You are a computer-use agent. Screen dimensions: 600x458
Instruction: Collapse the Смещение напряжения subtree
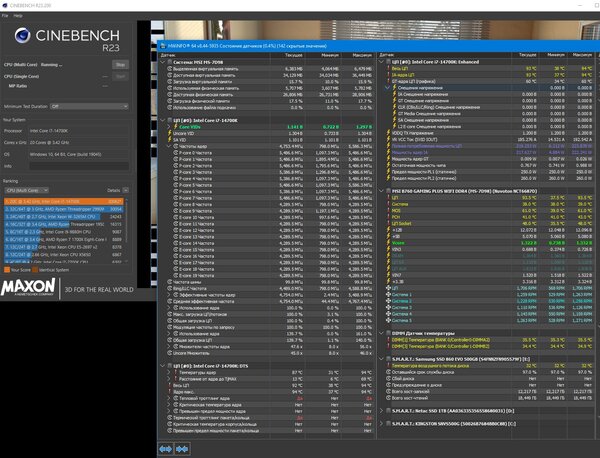(388, 88)
